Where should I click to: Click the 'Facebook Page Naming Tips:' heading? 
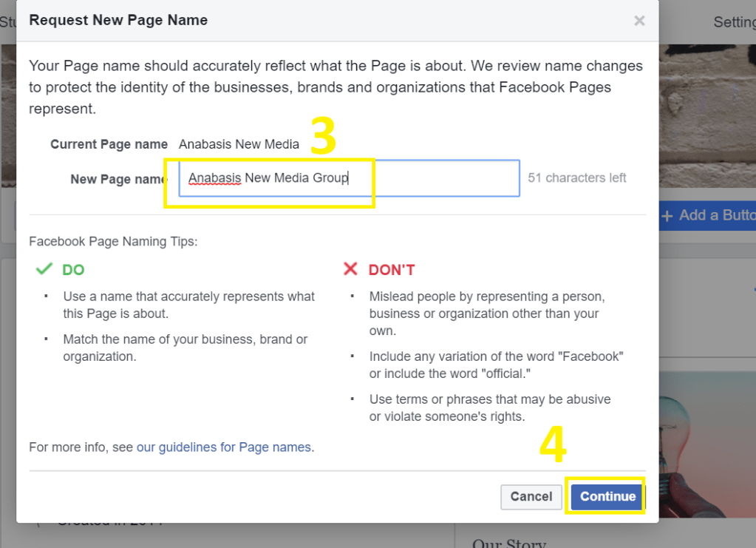point(113,241)
